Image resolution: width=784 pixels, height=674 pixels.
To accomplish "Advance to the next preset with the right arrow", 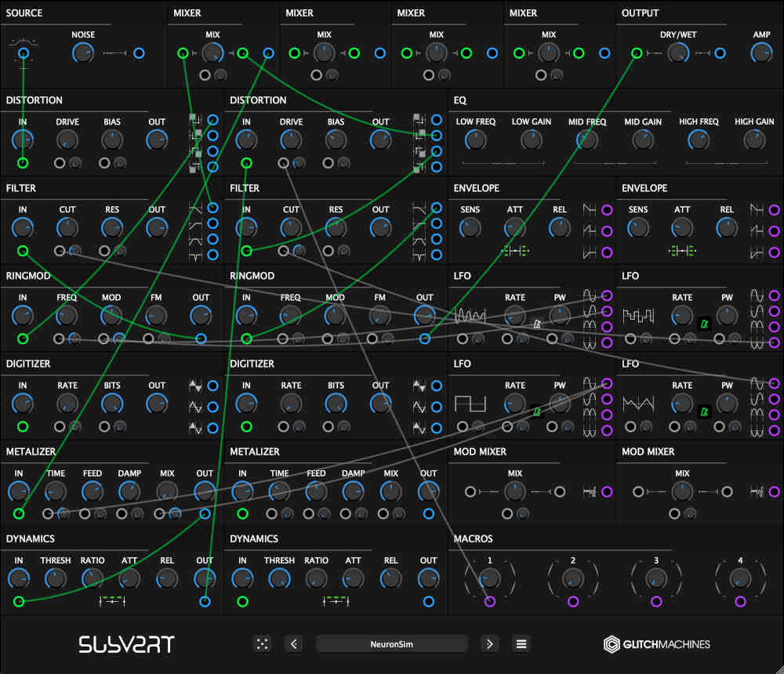I will coord(489,644).
